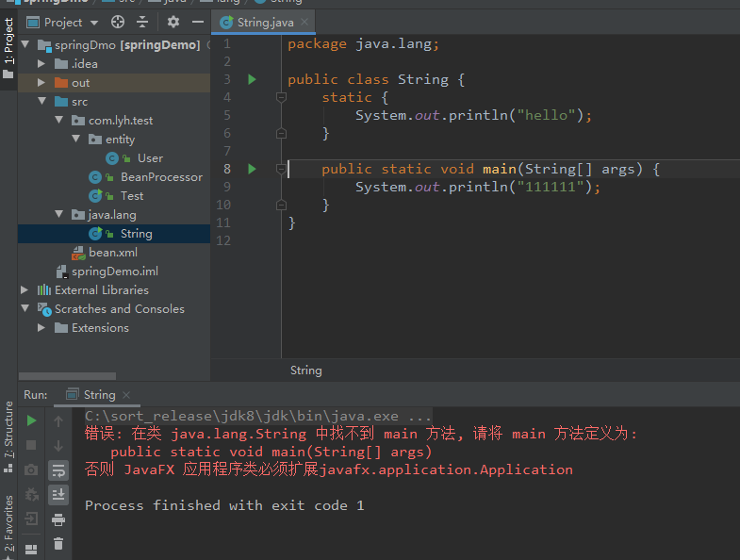Hide the Project panel with minus icon
This screenshot has width=740, height=560.
198,23
